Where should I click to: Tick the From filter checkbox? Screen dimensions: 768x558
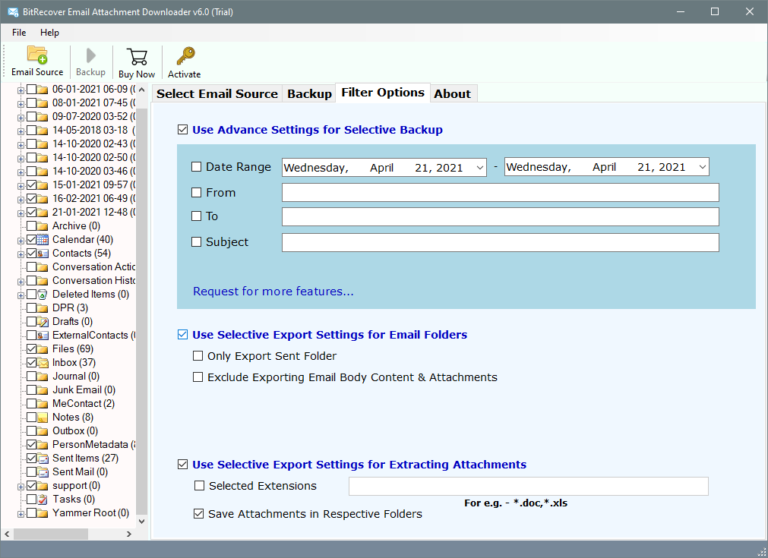click(196, 193)
